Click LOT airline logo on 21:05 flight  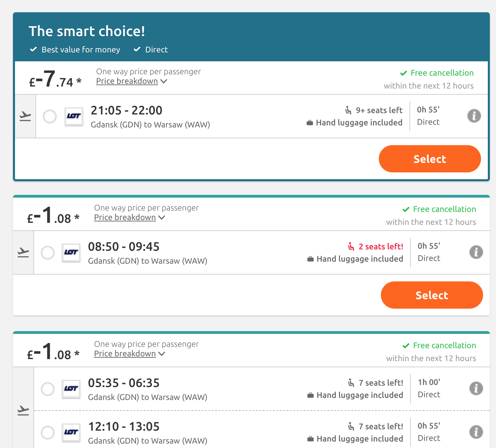(74, 116)
